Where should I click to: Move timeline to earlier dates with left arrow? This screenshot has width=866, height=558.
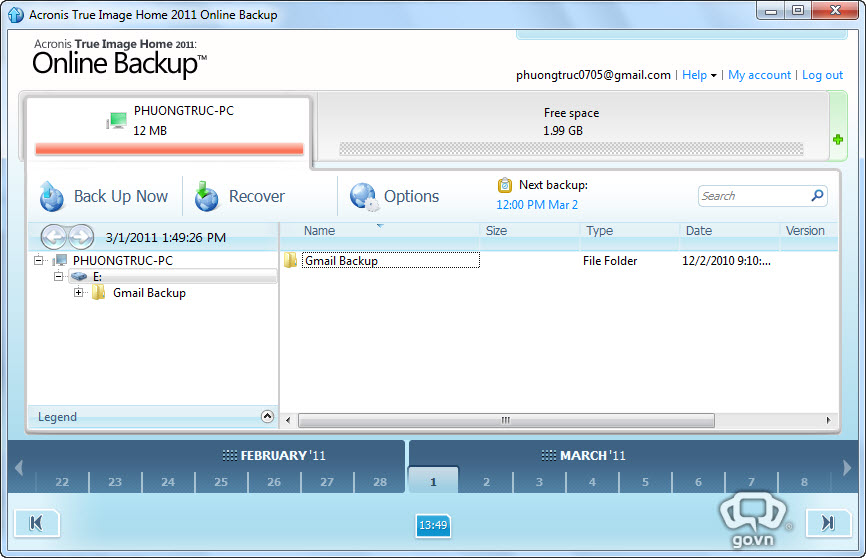pyautogui.click(x=19, y=467)
